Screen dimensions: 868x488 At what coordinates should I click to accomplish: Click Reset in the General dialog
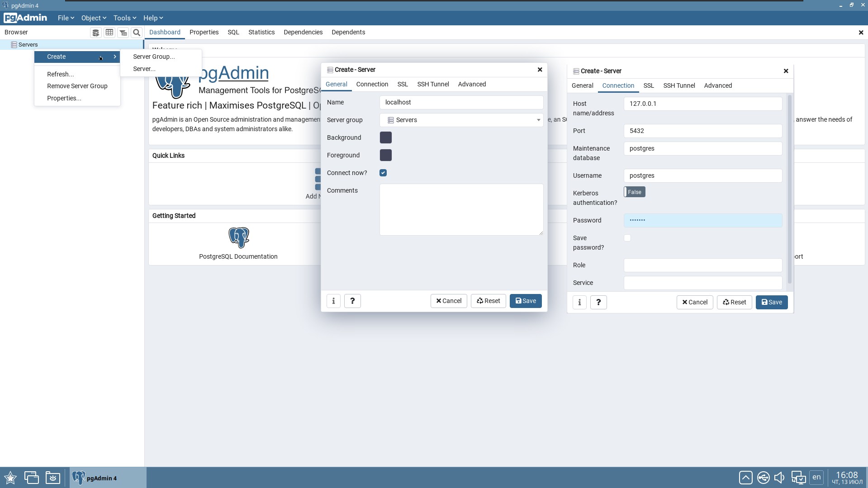489,301
